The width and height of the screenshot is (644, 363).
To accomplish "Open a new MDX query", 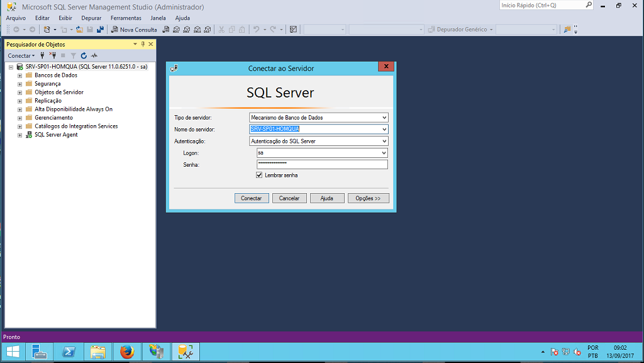I will point(176,29).
